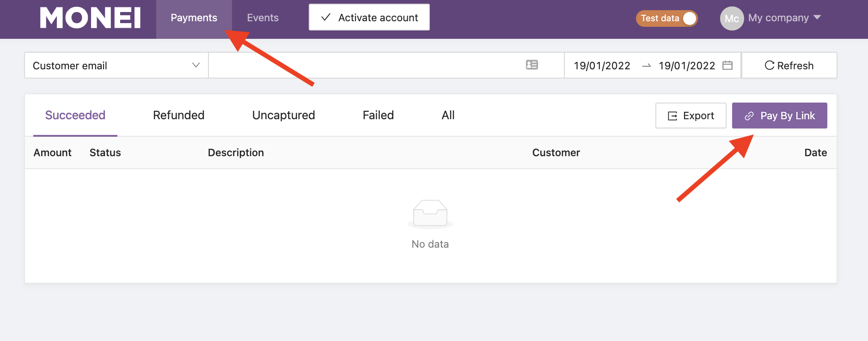This screenshot has height=341, width=868.
Task: Switch to the Failed tab
Action: point(378,116)
